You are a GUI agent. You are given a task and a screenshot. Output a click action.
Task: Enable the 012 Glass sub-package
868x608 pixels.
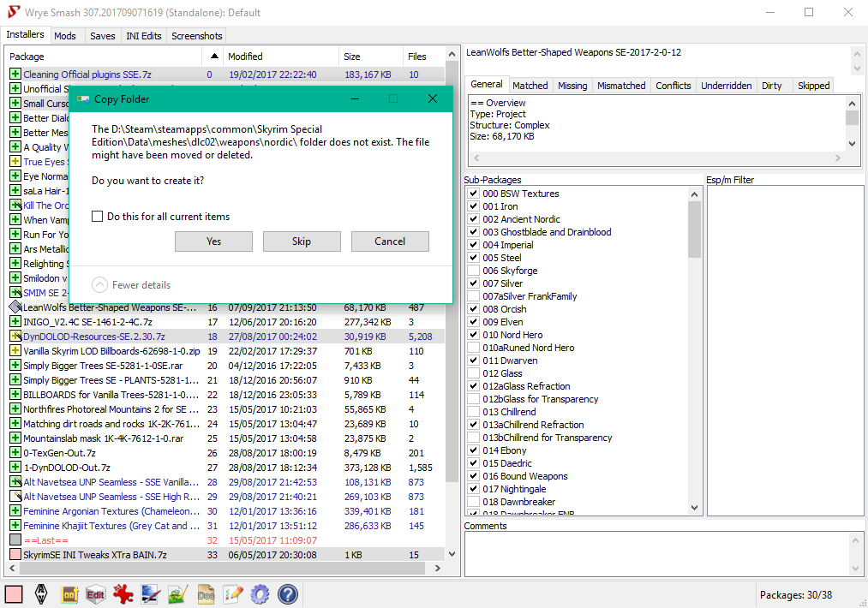(x=473, y=373)
